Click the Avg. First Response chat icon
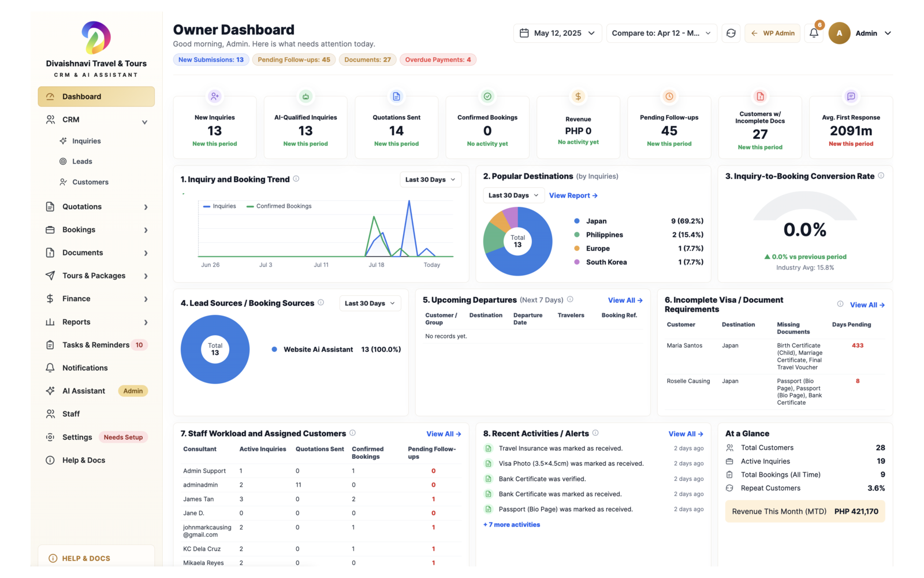Screen dimensions: 924x578 (851, 97)
